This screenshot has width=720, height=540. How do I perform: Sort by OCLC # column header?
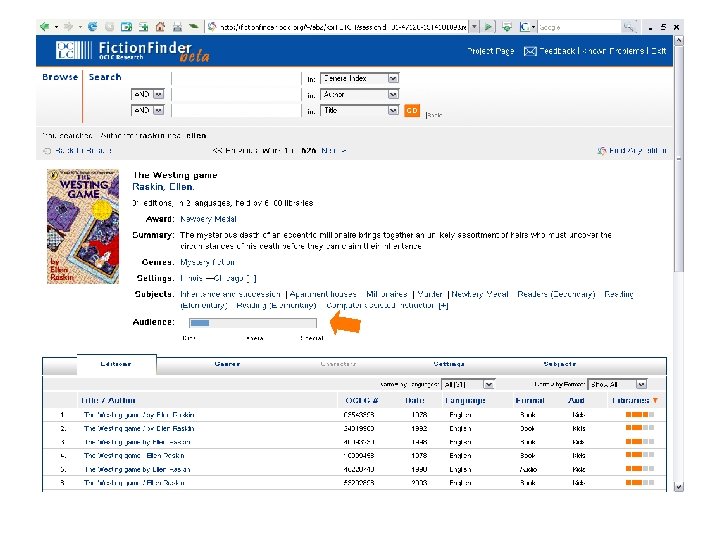(x=362, y=400)
